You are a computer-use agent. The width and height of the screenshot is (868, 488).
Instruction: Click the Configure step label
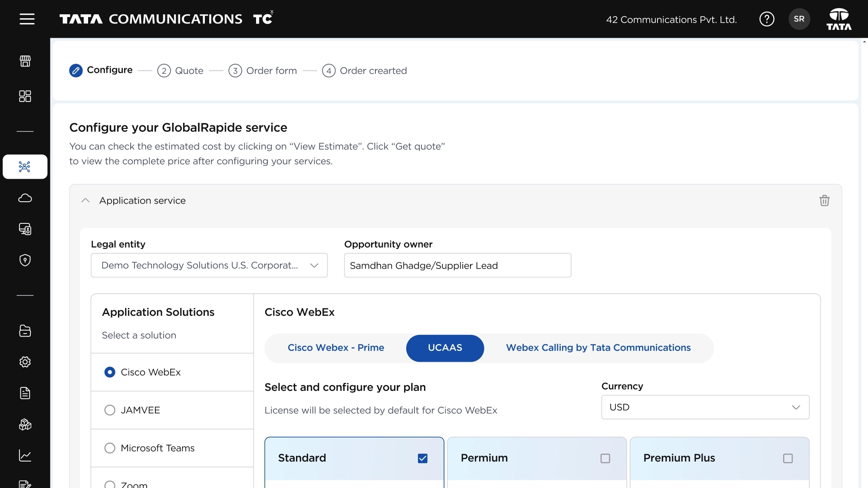(x=110, y=70)
